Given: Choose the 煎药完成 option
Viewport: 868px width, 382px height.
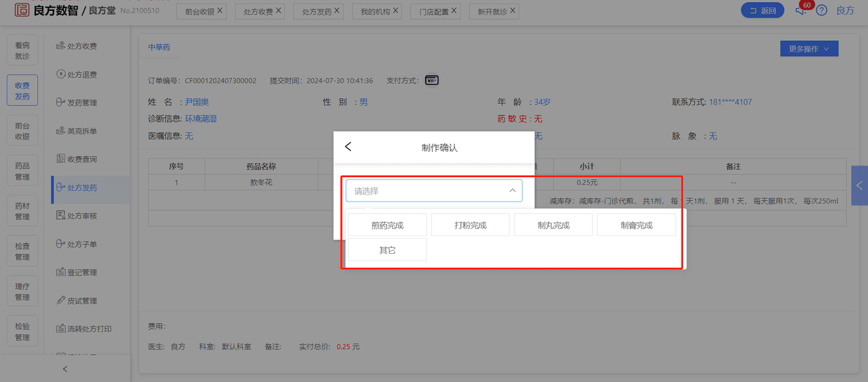Looking at the screenshot, I should coord(387,225).
